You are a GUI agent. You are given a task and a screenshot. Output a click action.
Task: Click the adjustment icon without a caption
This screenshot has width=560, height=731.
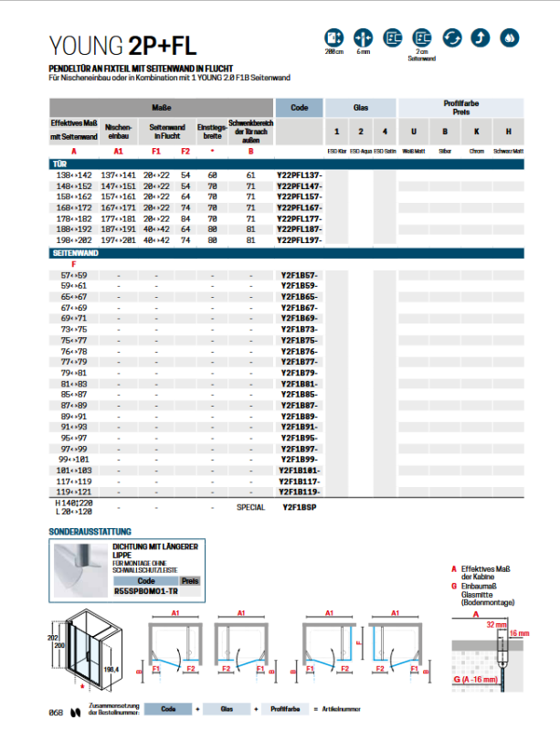coord(393,37)
